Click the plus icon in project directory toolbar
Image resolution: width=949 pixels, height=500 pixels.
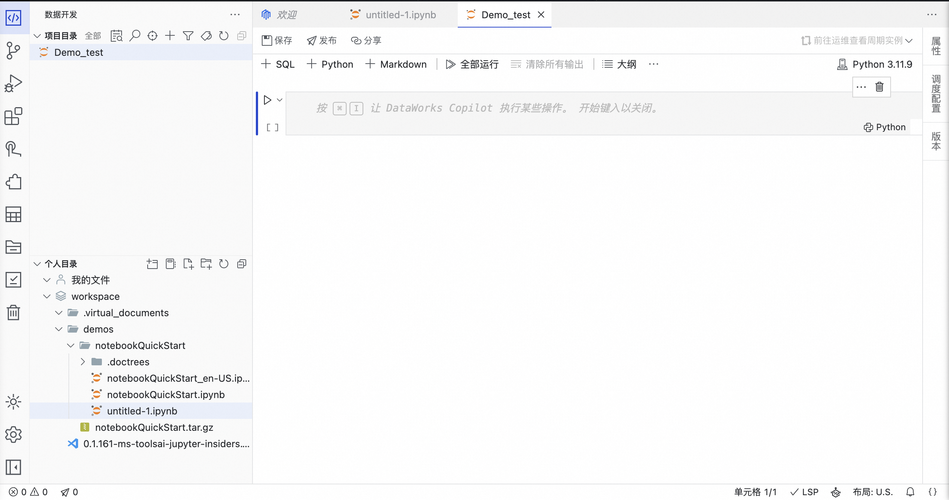(170, 36)
